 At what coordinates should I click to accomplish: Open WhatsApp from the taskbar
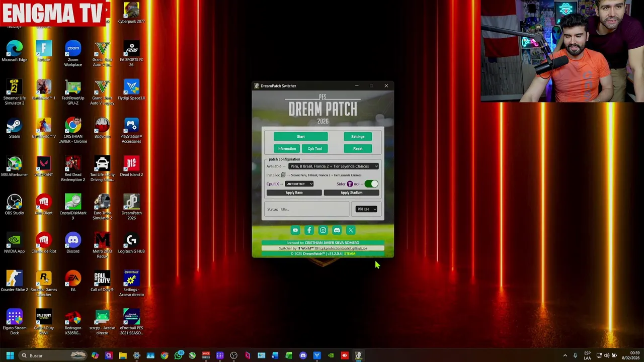(x=178, y=355)
